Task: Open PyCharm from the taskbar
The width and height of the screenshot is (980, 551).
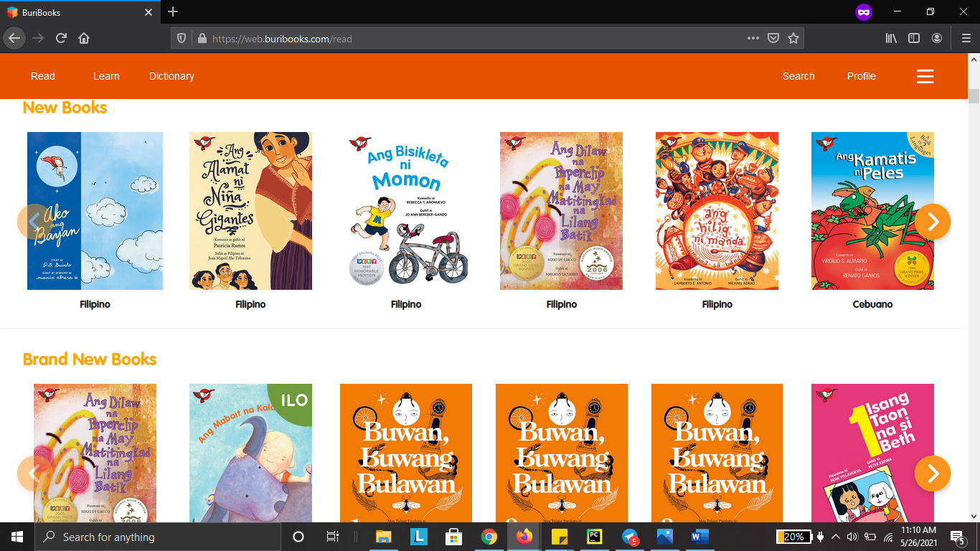Action: tap(594, 537)
